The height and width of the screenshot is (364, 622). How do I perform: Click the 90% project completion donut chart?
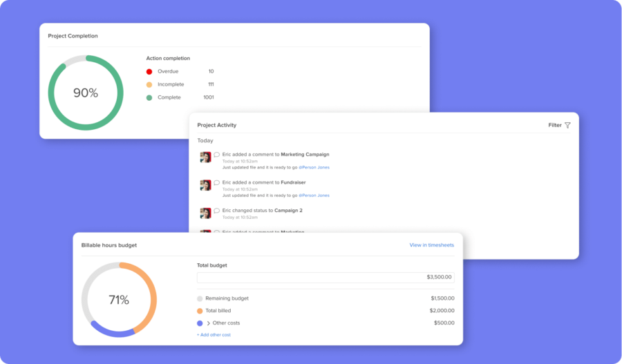tap(86, 93)
